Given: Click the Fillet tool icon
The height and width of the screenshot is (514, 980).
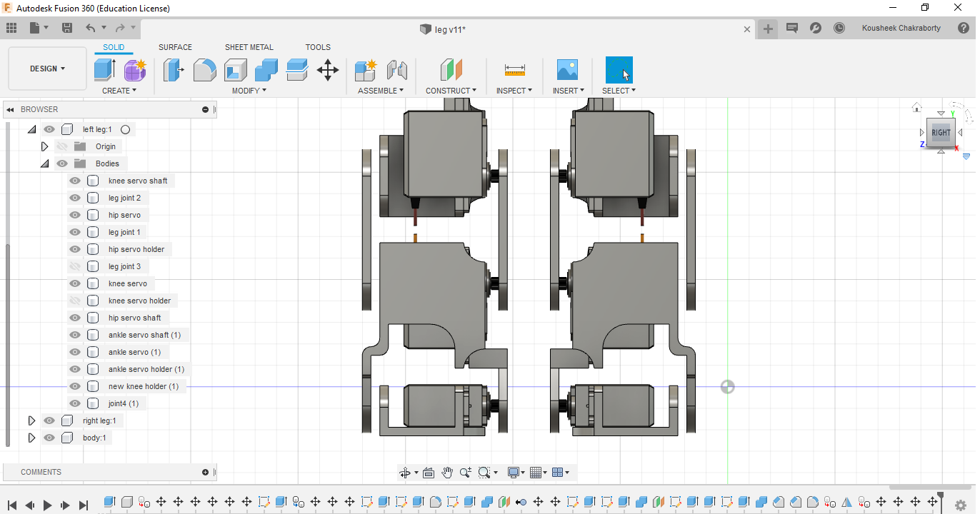Looking at the screenshot, I should 204,70.
